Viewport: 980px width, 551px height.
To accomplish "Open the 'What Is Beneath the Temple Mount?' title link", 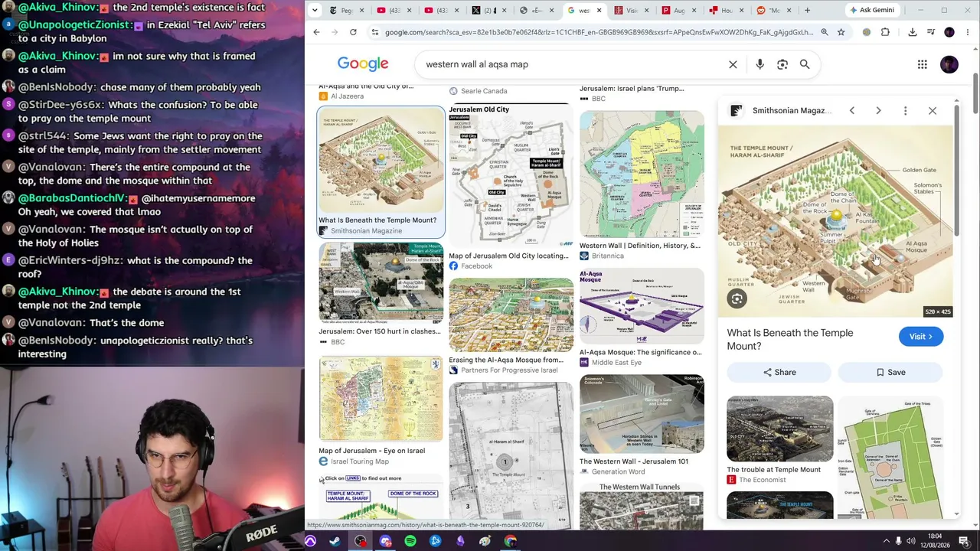I will (790, 340).
